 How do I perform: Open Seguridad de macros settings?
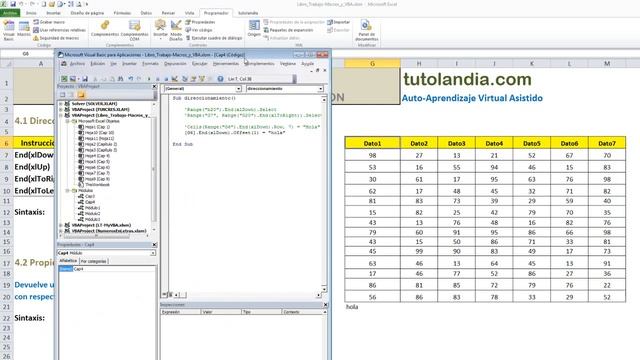[56, 38]
